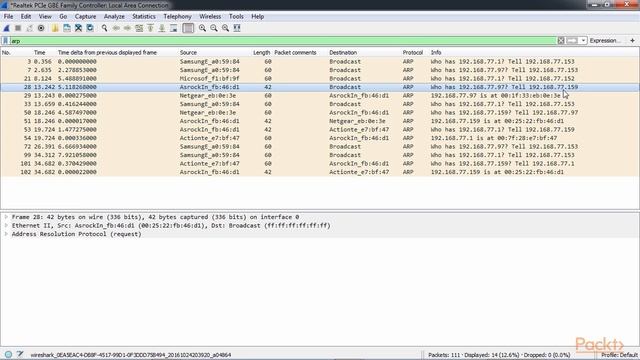Go to specified packet icon

click(x=139, y=28)
